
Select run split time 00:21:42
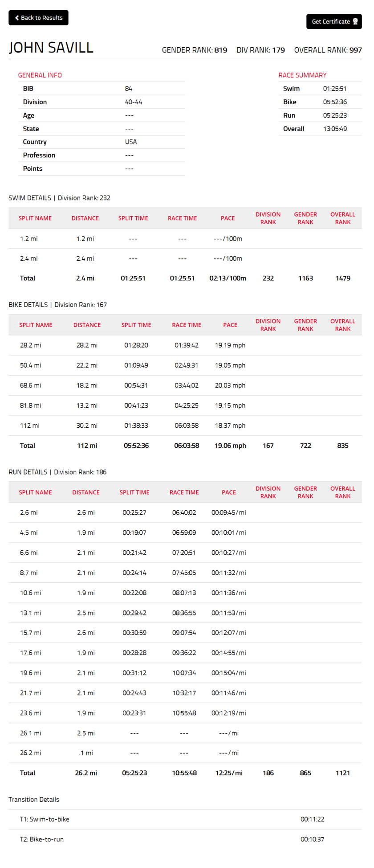134,553
